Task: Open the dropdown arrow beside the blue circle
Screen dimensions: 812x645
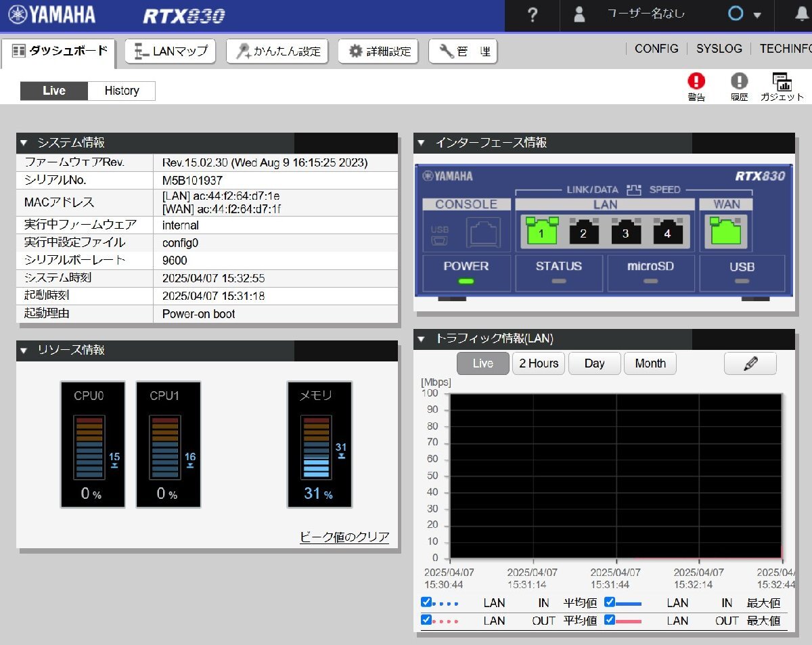Action: pos(757,16)
